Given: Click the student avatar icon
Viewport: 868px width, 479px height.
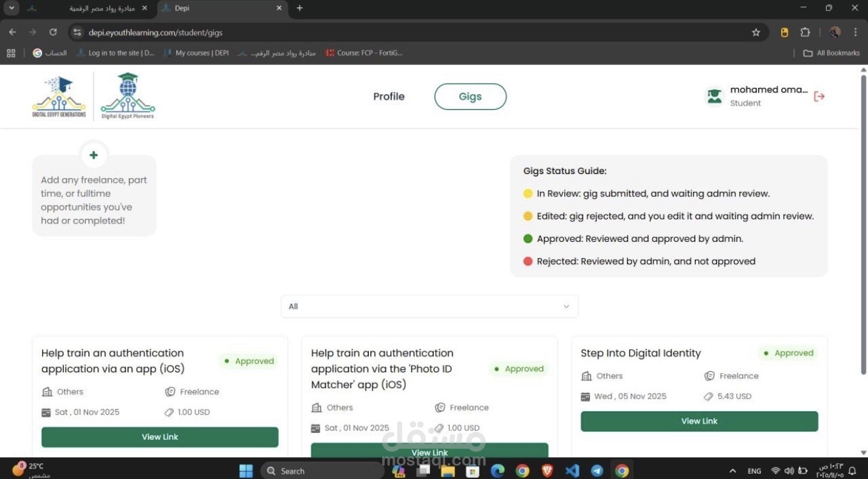Looking at the screenshot, I should (x=714, y=97).
